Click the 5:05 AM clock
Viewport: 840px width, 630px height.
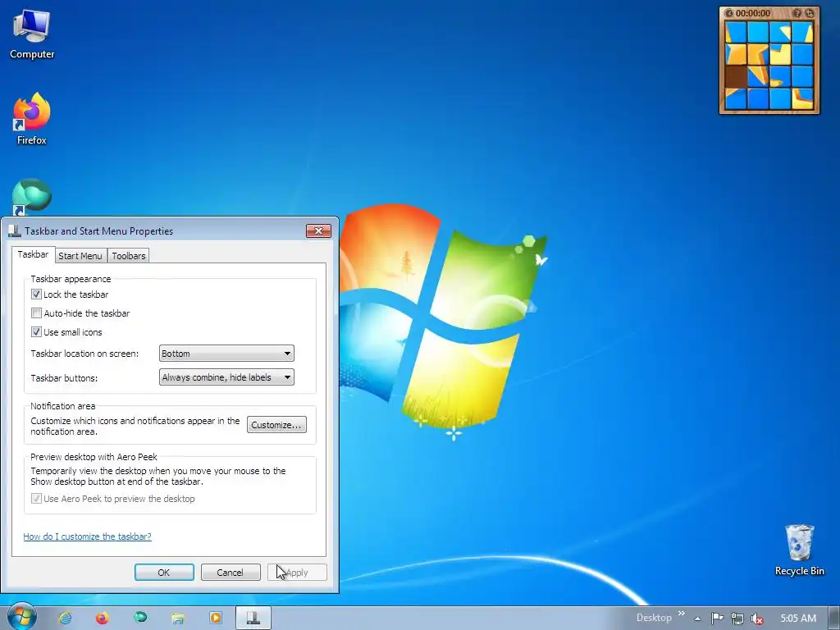click(798, 619)
